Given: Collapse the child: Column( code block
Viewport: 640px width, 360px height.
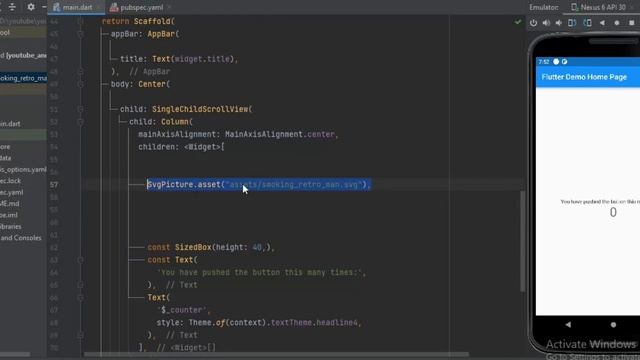Looking at the screenshot, I should [80, 122].
